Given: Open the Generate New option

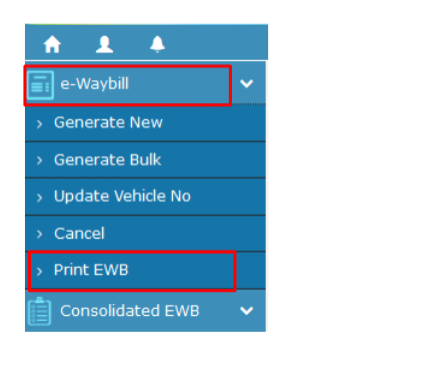Looking at the screenshot, I should click(145, 123).
